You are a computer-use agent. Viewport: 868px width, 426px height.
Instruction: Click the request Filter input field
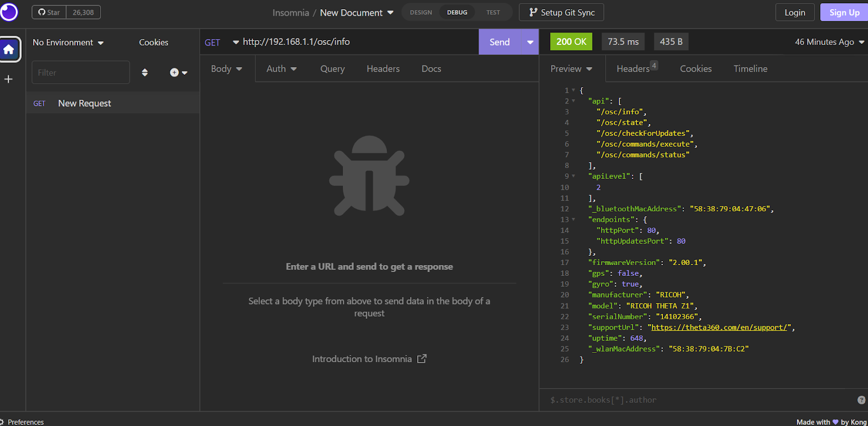coord(81,72)
